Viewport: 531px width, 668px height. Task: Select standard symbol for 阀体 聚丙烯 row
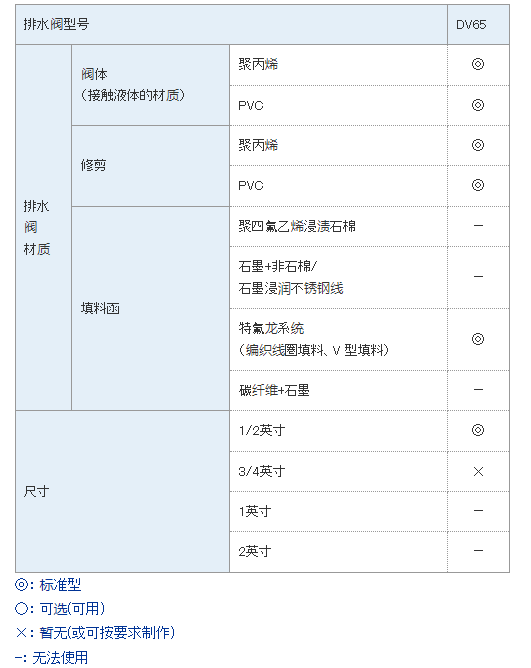(x=478, y=64)
